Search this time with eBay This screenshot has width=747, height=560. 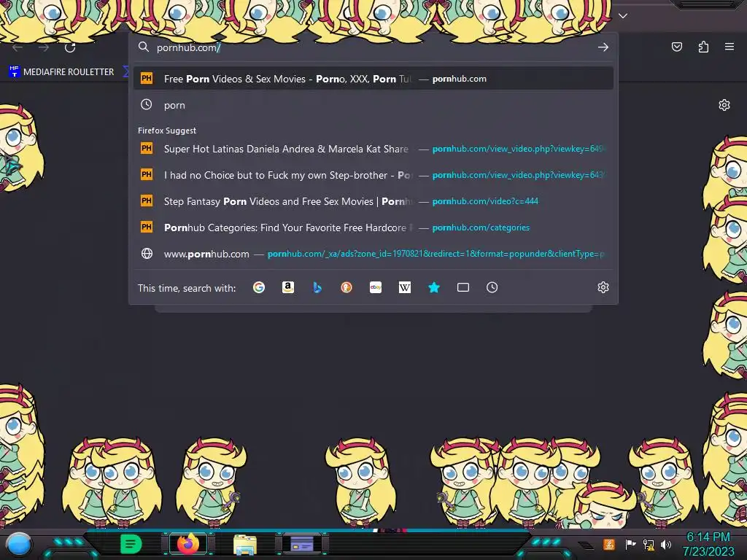376,287
